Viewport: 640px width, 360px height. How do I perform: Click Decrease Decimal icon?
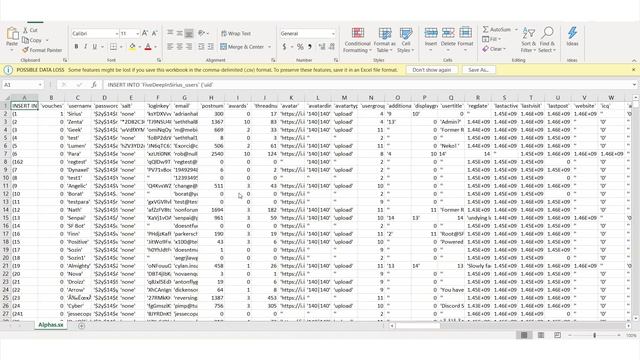coord(332,47)
